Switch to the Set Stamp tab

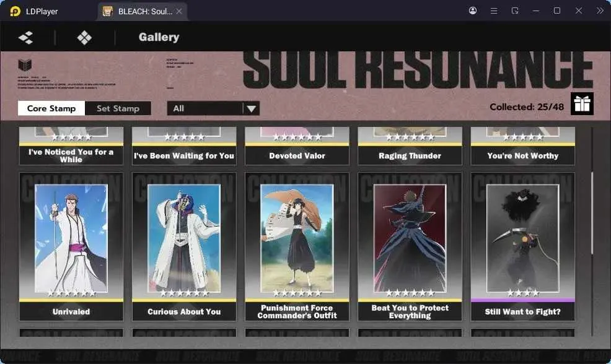click(x=118, y=108)
